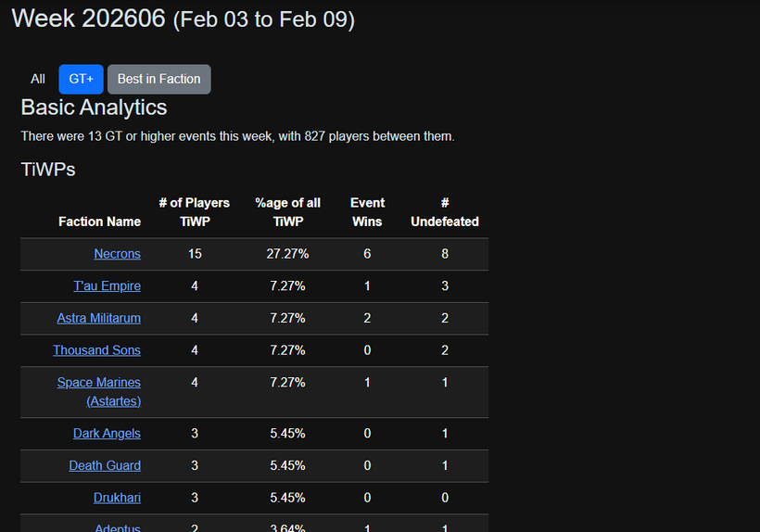The image size is (760, 532).
Task: Select the GT+ filter tab
Action: [81, 79]
